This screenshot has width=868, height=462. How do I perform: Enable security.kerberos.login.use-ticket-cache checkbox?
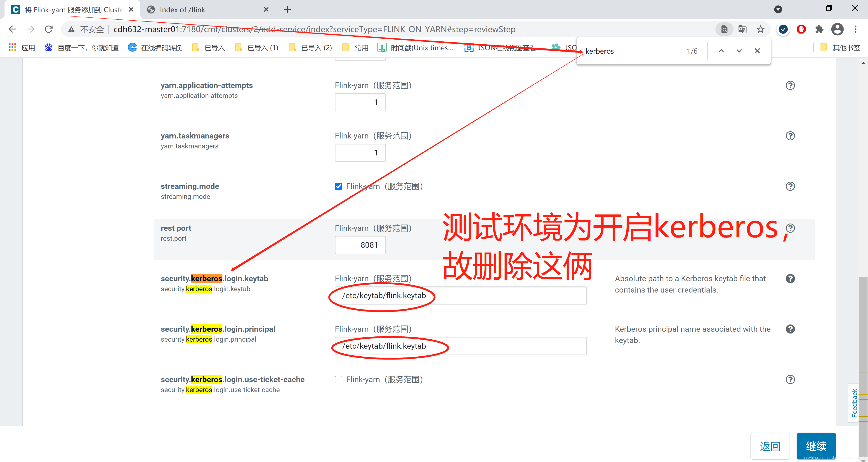tap(338, 380)
